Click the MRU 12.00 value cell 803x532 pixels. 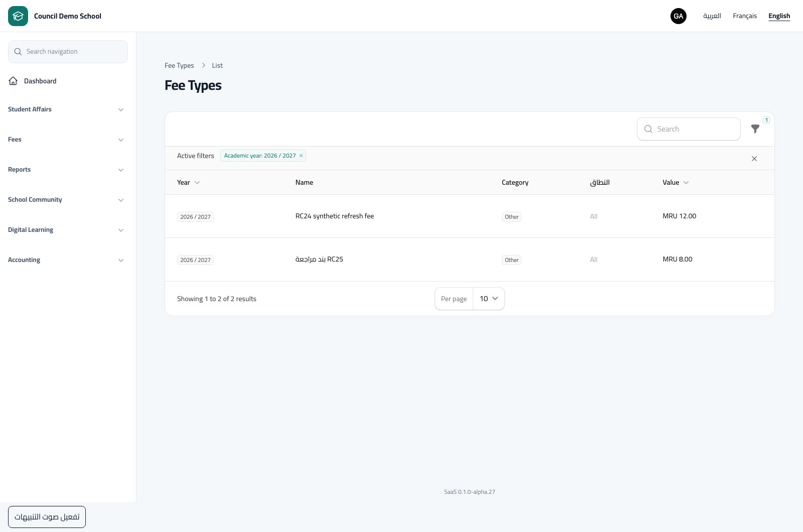680,216
